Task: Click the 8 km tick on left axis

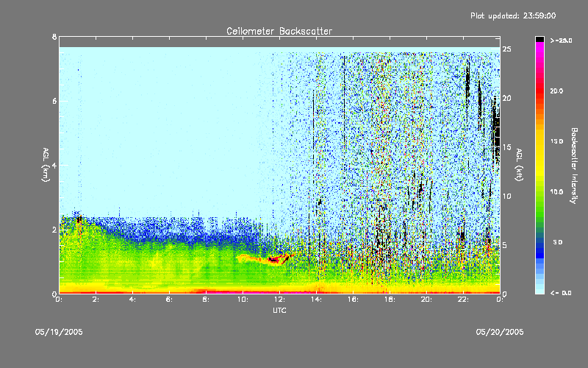Action: click(x=54, y=37)
